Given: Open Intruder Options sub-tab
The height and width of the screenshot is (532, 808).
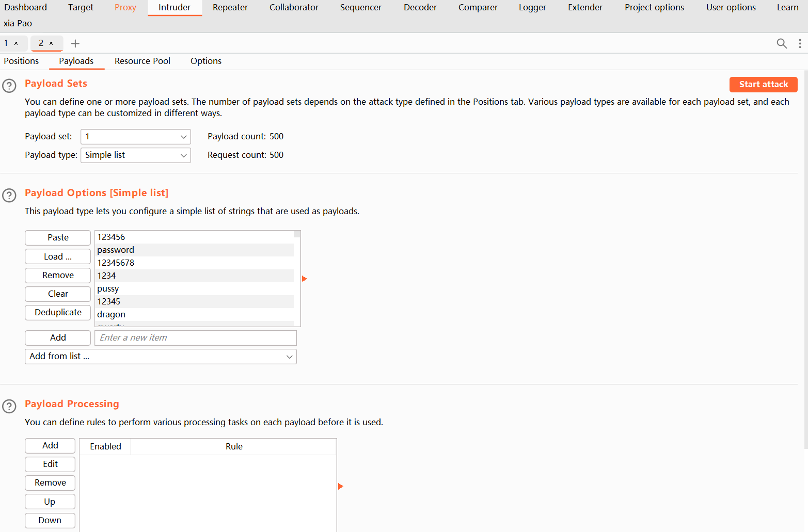Looking at the screenshot, I should click(206, 61).
